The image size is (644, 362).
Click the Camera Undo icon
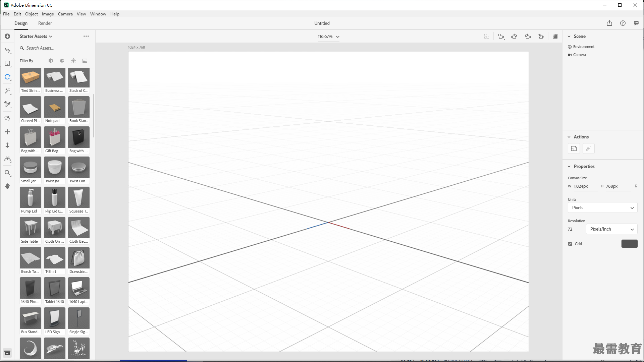coord(514,36)
